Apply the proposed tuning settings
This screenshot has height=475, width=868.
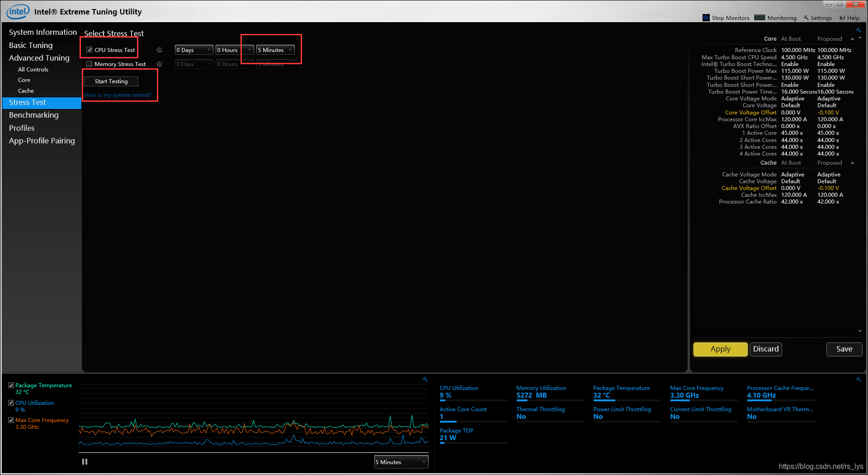720,349
